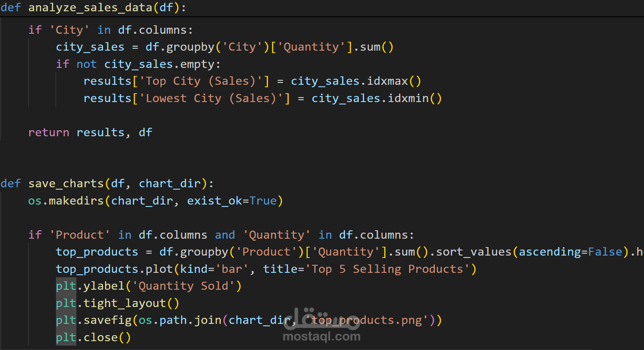The image size is (644, 350).
Task: Click the return keyword
Action: point(49,133)
